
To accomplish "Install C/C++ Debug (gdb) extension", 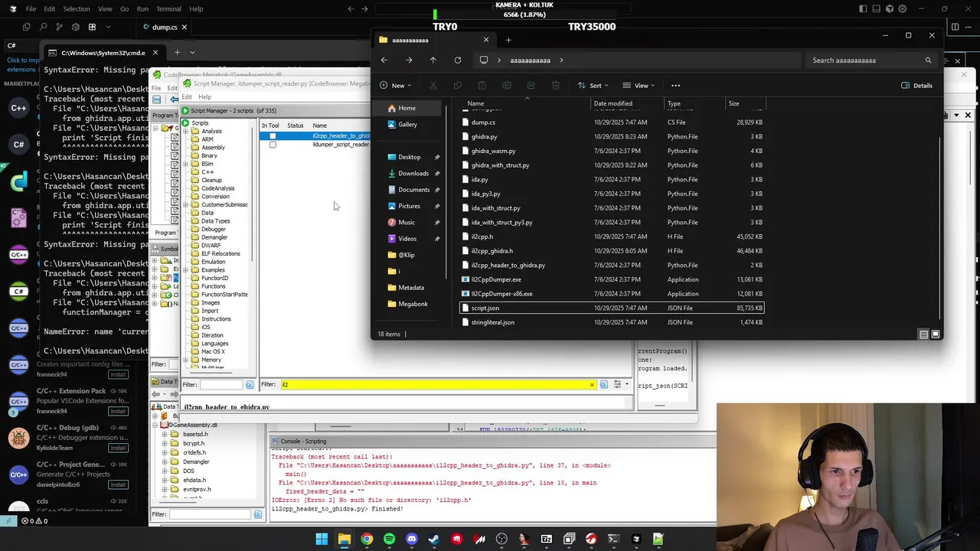I will (x=118, y=448).
